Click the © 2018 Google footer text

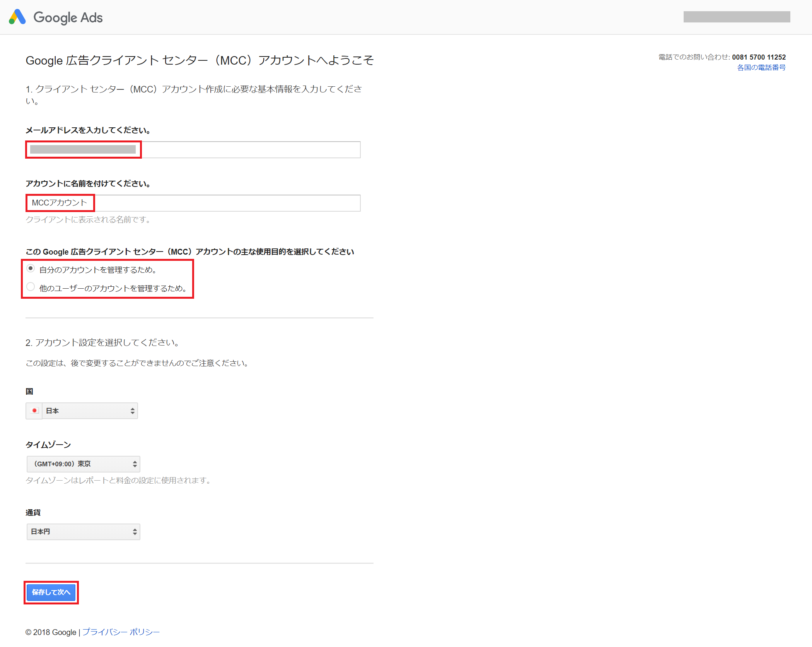(x=51, y=632)
